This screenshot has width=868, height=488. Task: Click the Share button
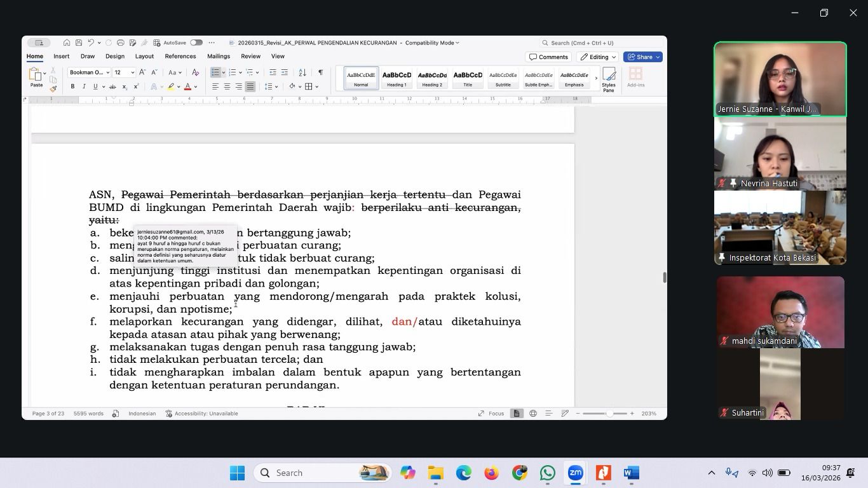[643, 57]
